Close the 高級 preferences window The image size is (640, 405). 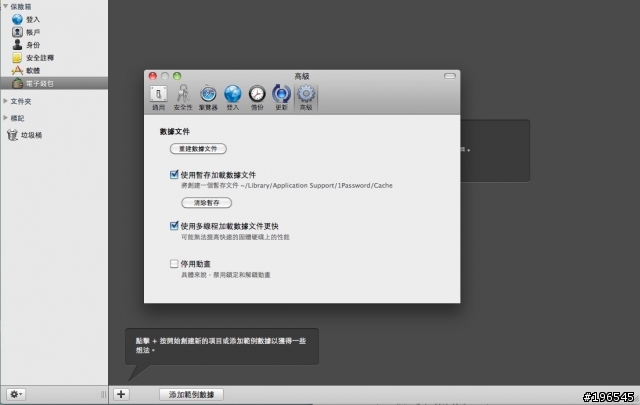(153, 76)
